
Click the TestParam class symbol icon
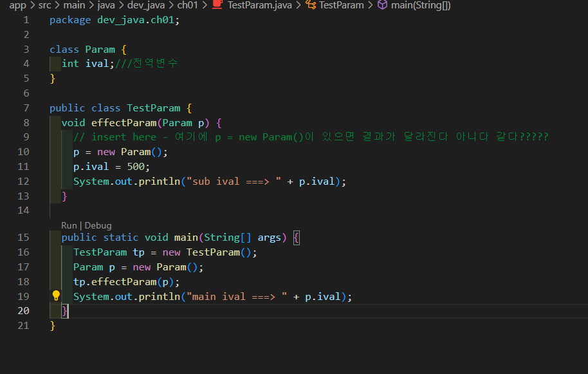coord(311,5)
